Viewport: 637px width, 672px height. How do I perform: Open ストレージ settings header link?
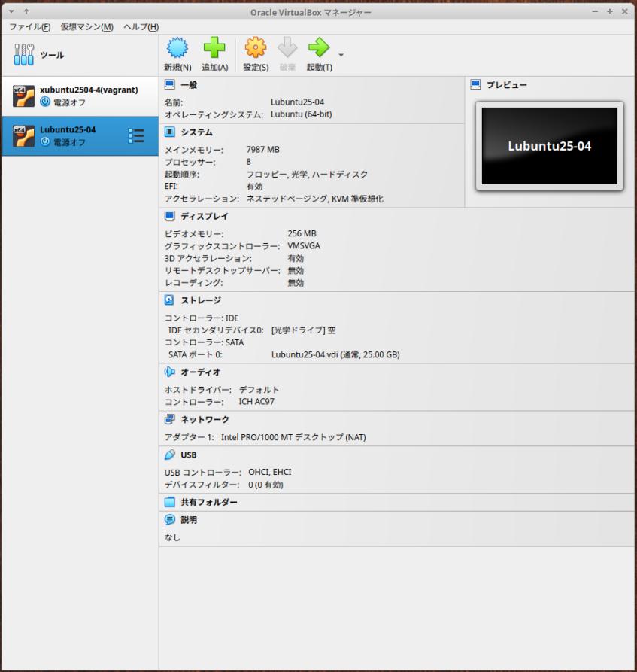click(201, 300)
